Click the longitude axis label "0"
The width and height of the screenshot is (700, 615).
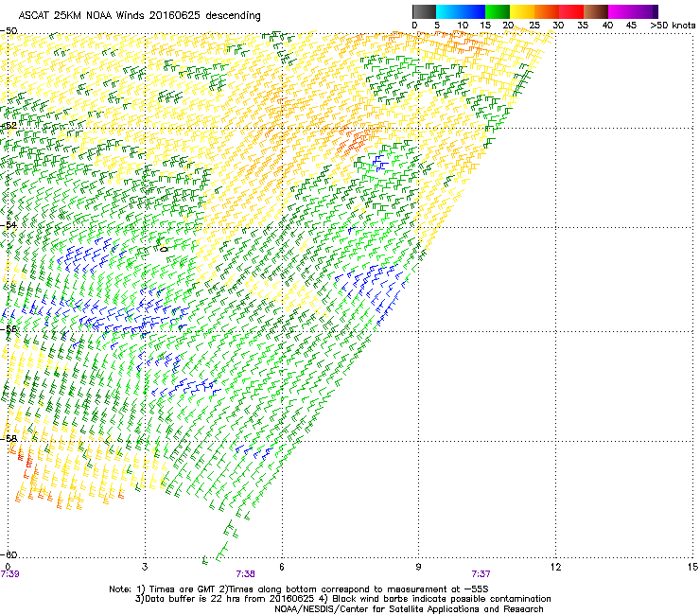tap(8, 567)
